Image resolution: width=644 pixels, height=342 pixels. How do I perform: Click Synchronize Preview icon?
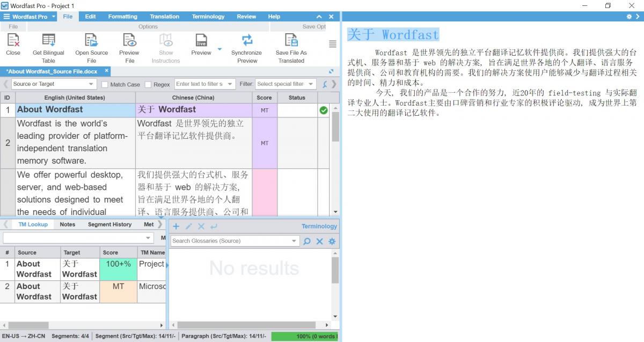click(247, 40)
